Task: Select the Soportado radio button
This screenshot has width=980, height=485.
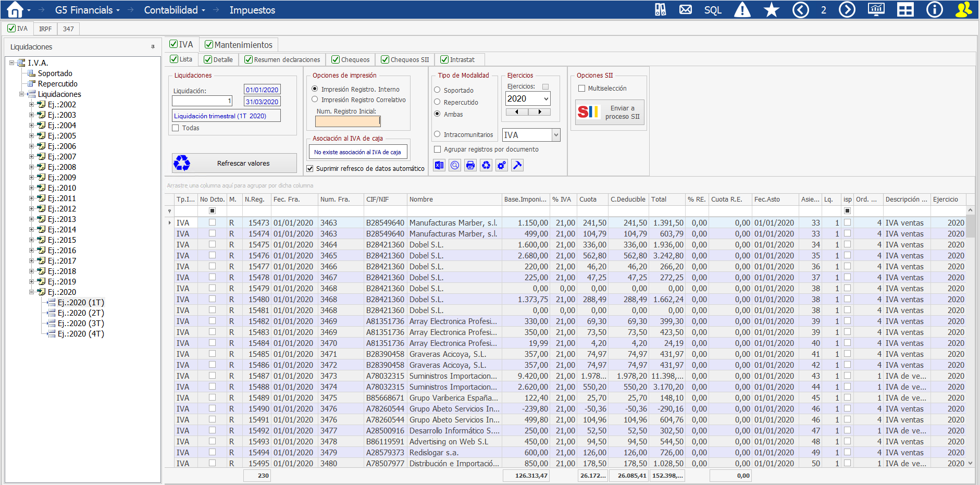Action: click(438, 90)
